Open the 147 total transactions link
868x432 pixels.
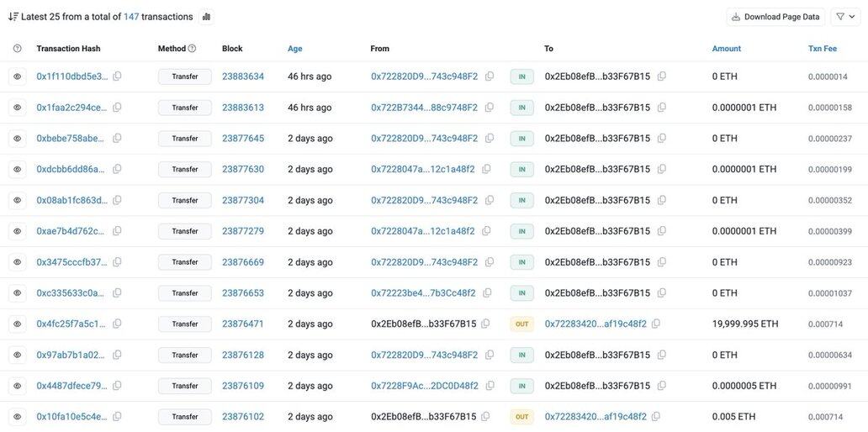[x=131, y=17]
